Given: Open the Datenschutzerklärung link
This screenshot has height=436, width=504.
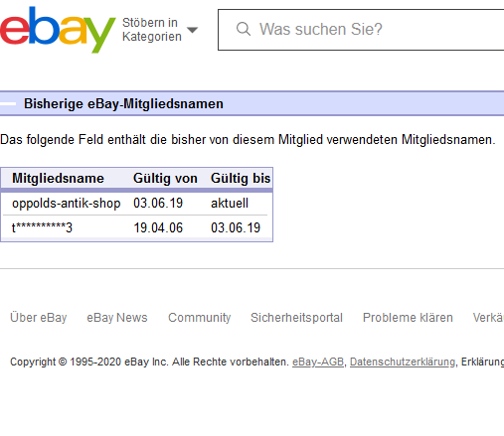Looking at the screenshot, I should 403,362.
